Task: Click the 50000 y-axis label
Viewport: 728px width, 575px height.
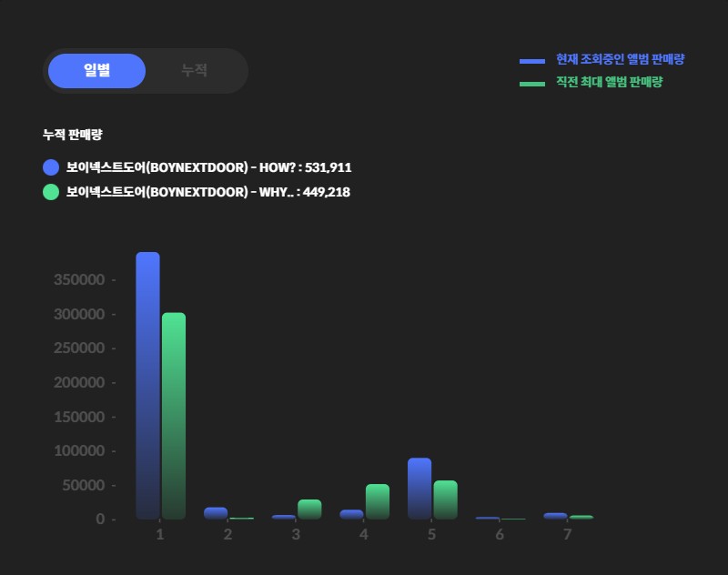Action: click(x=84, y=485)
